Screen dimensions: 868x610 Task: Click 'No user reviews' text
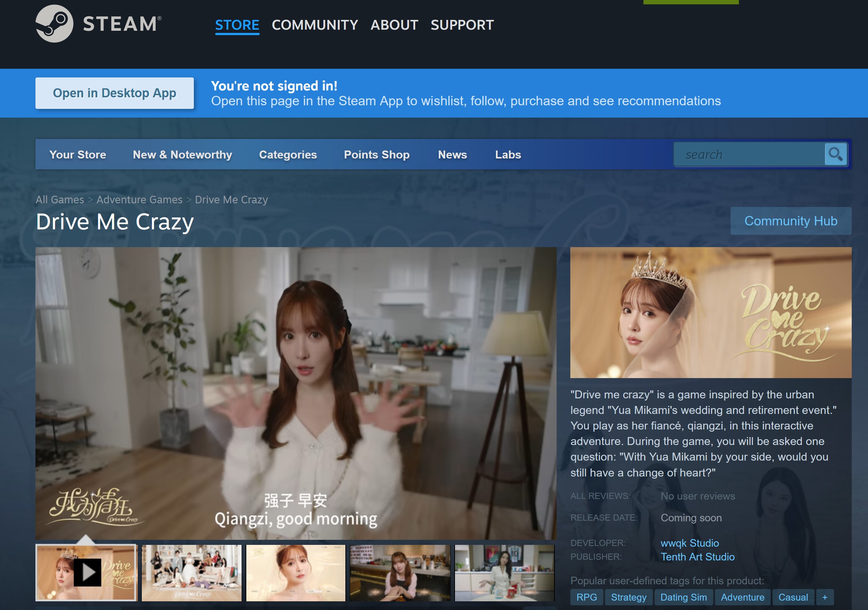click(x=698, y=496)
